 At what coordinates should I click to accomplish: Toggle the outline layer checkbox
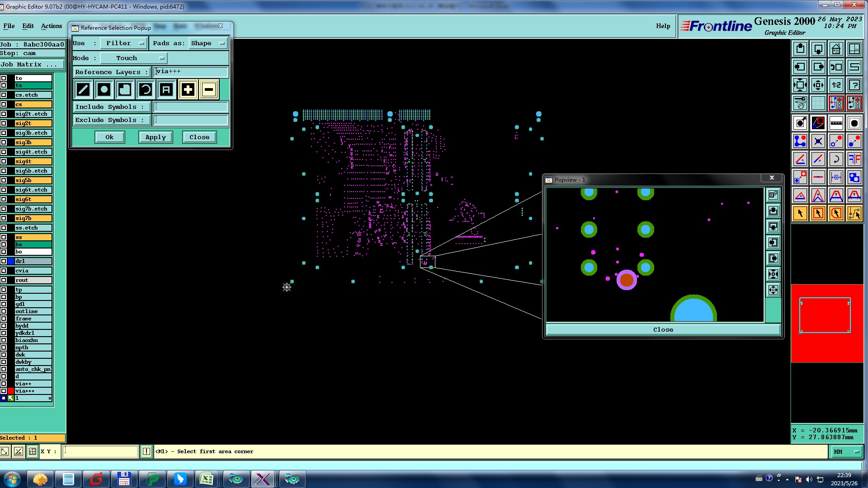click(x=4, y=311)
